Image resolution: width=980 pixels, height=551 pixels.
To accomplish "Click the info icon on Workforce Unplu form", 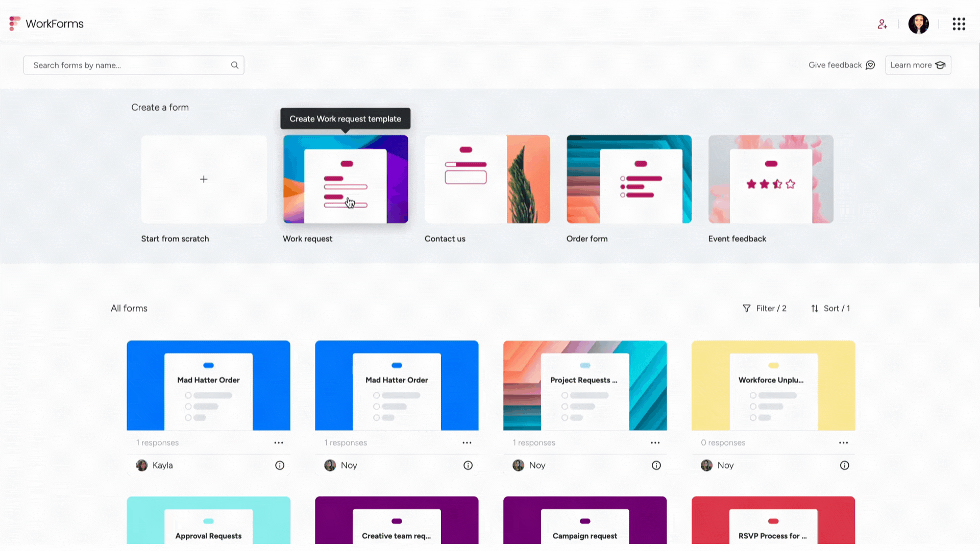I will (844, 465).
